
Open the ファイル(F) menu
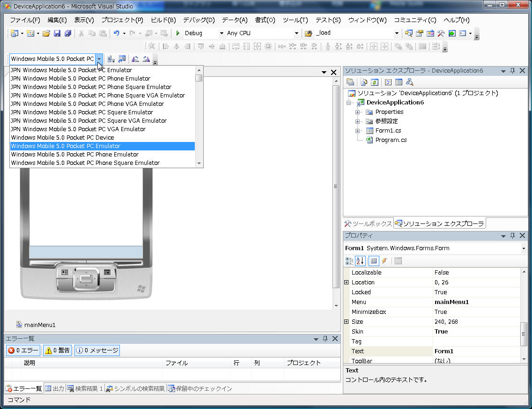(25, 20)
